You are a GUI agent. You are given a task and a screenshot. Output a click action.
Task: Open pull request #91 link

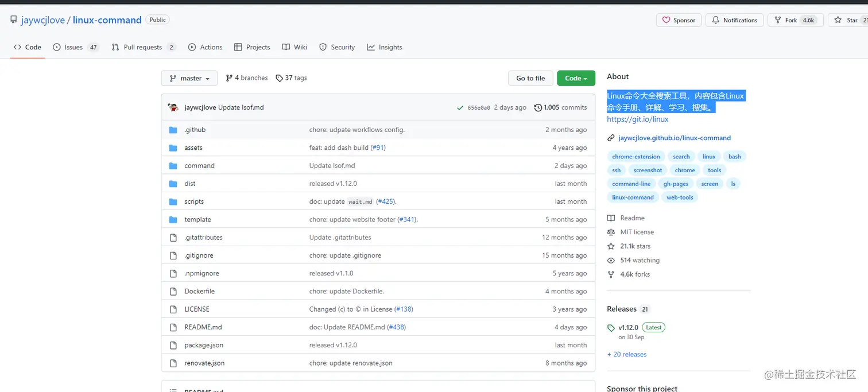point(378,148)
